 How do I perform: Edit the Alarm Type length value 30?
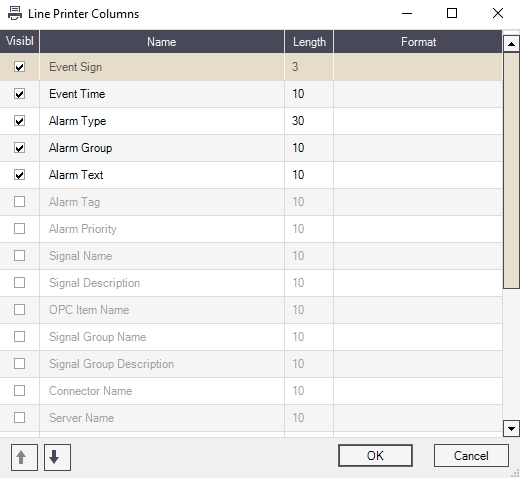(309, 121)
